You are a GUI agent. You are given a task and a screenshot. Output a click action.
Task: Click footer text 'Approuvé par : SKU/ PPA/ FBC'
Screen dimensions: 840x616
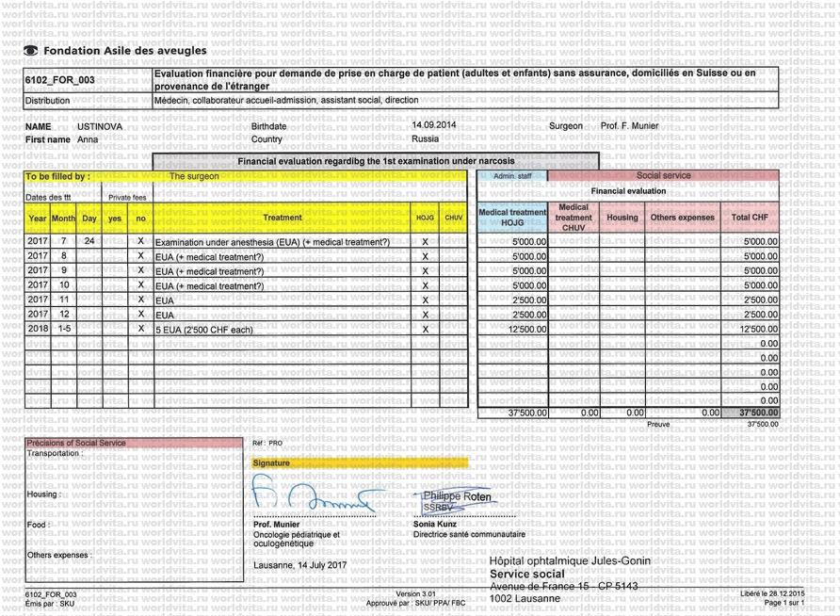[415, 603]
